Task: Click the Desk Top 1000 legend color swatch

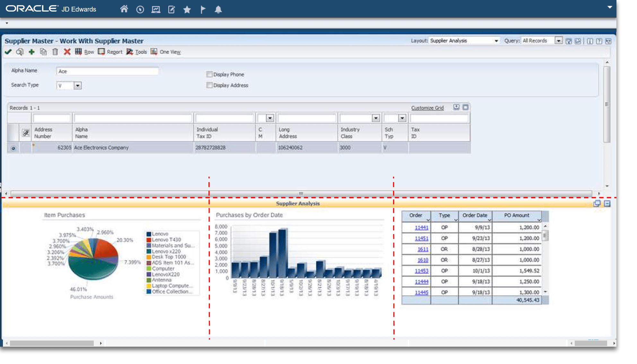Action: [149, 257]
